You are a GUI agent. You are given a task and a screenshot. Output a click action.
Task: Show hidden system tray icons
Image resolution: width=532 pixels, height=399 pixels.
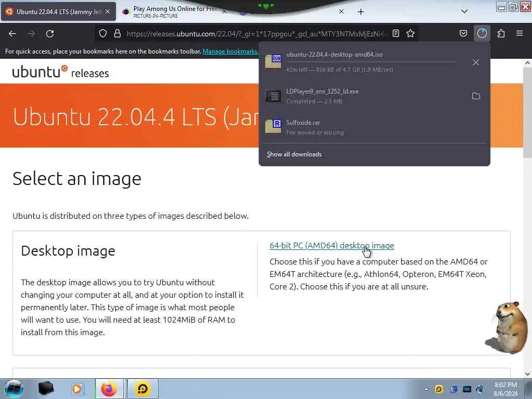(426, 389)
